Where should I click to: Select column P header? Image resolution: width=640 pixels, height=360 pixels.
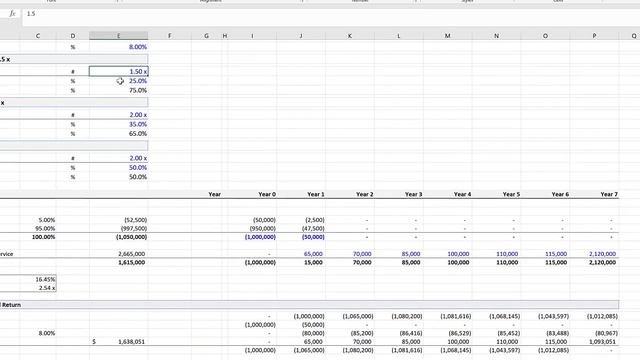[x=594, y=36]
